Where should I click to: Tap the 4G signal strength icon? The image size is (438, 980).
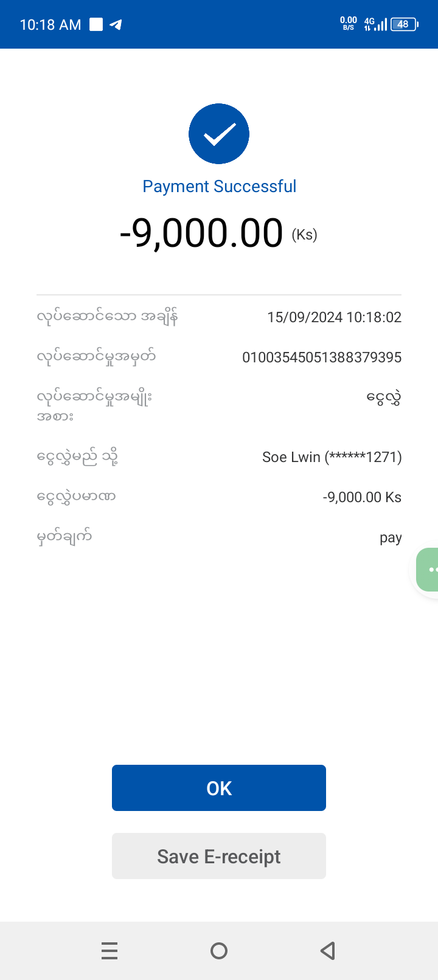click(375, 24)
